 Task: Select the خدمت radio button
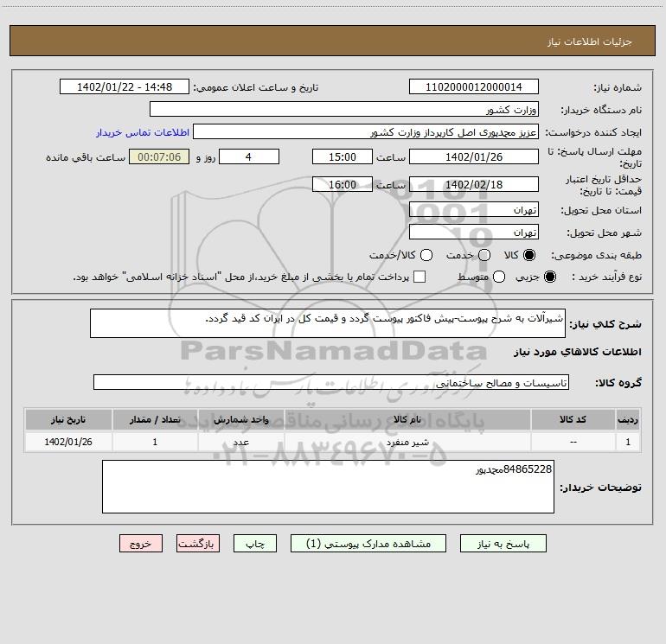[x=484, y=255]
